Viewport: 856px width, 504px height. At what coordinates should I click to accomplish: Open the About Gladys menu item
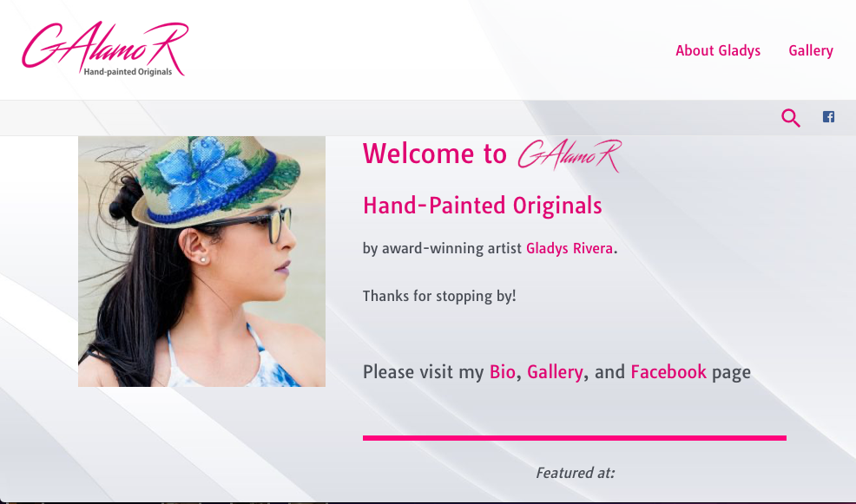pyautogui.click(x=718, y=50)
